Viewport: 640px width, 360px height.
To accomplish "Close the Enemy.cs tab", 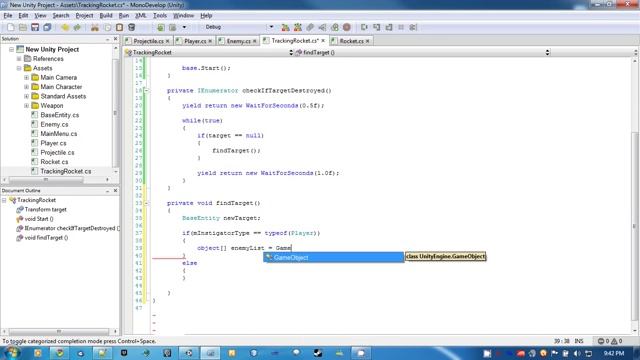I will tap(254, 41).
